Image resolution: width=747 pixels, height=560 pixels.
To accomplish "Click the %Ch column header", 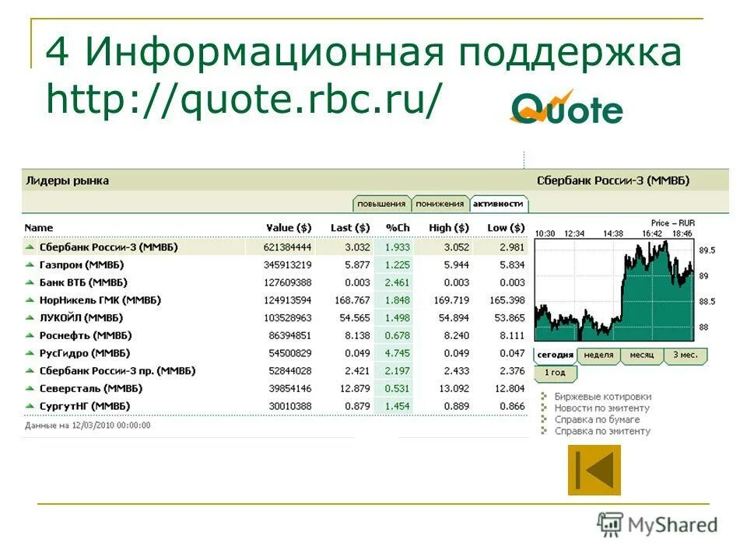I will coord(398,228).
